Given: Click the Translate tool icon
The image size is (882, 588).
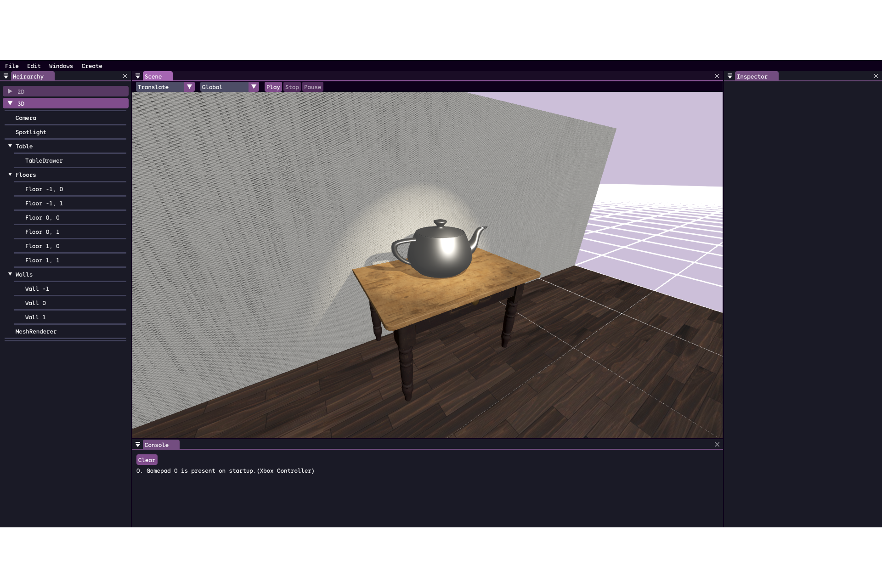Looking at the screenshot, I should [x=161, y=87].
